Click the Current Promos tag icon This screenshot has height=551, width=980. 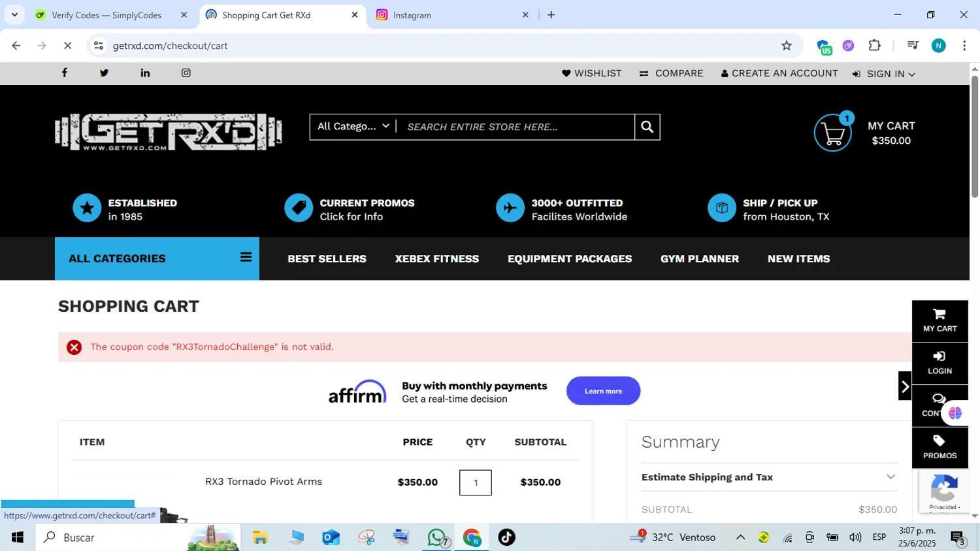click(299, 209)
